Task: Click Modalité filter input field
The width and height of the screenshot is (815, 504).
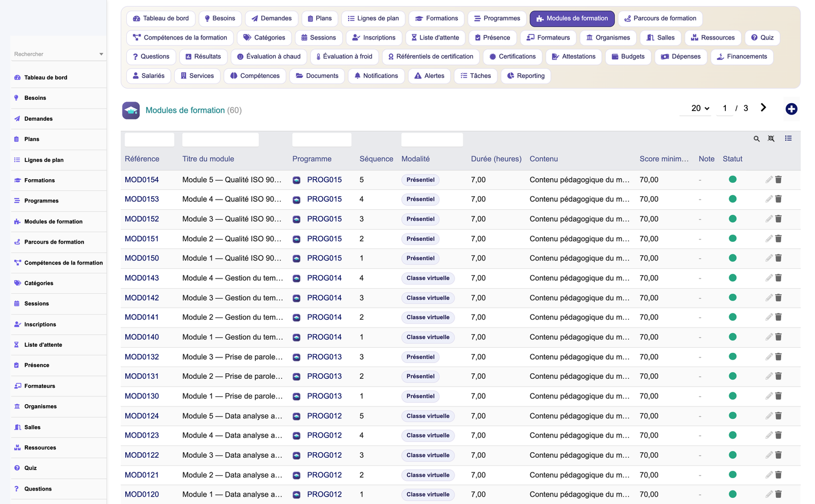Action: coord(432,139)
